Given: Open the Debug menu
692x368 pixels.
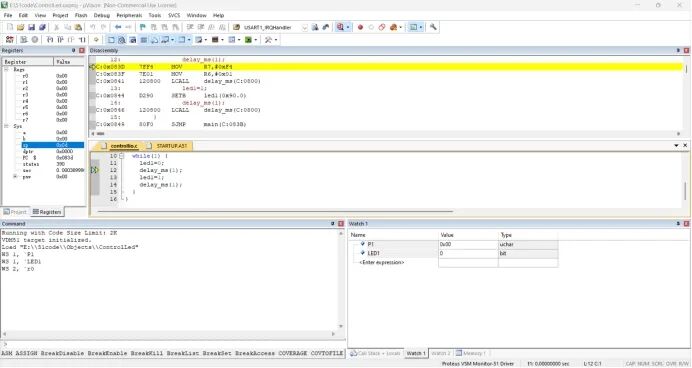Looking at the screenshot, I should coord(102,15).
